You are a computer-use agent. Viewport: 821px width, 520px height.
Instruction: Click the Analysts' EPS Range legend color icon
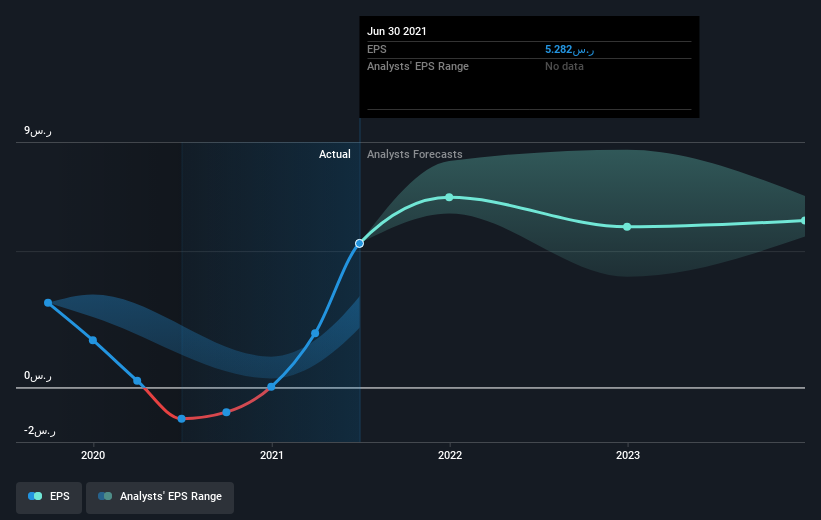coord(105,496)
